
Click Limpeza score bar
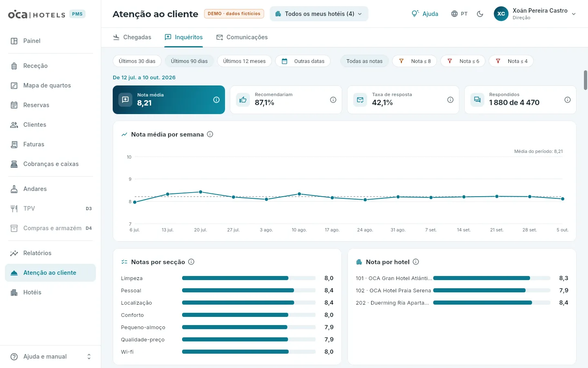click(249, 278)
